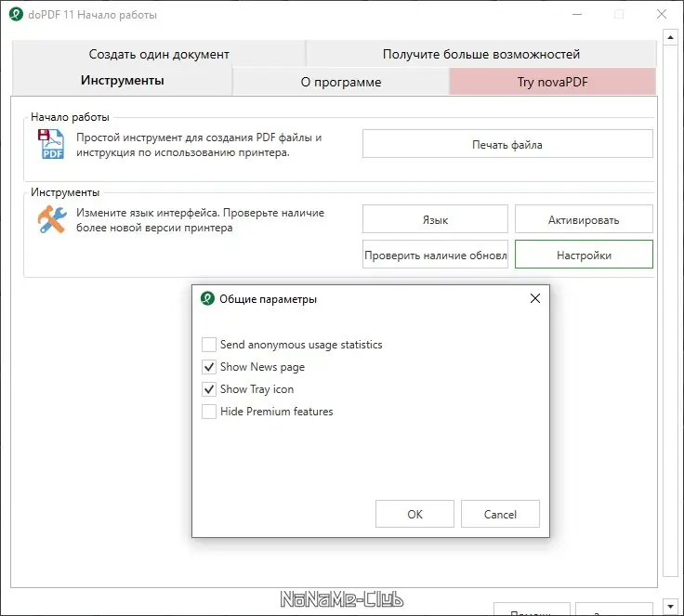Click text 'Простой инструмент для создания PDF файлы и'
This screenshot has width=684, height=616.
tap(199, 138)
